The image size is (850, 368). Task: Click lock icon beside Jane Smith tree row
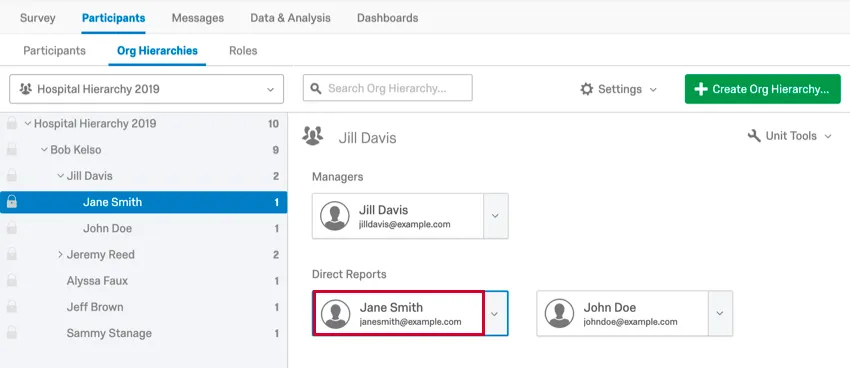point(11,202)
